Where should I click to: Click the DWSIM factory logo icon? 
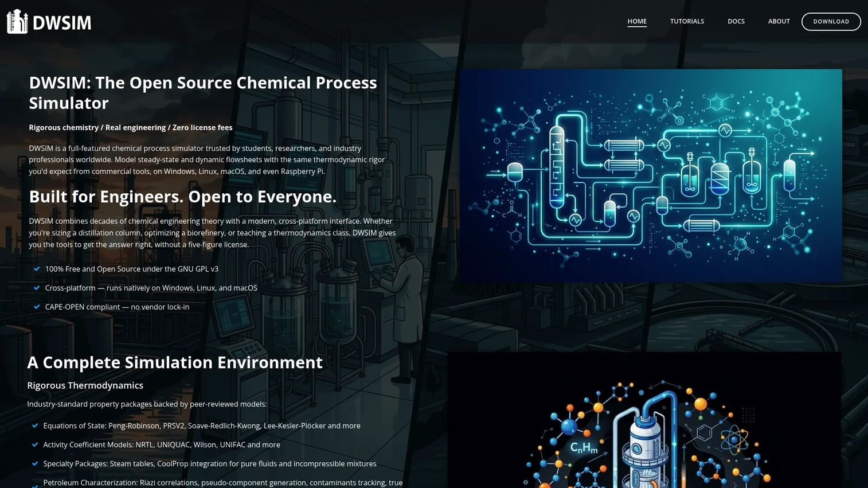[17, 22]
